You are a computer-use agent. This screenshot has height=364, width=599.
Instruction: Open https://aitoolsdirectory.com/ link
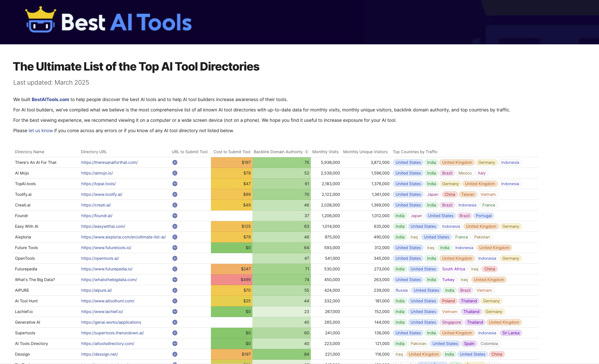[108, 344]
